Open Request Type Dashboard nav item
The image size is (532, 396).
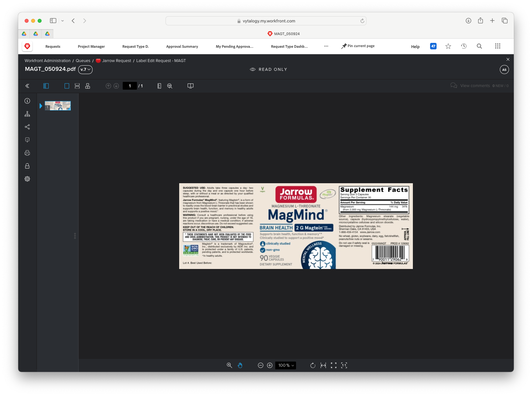(x=290, y=46)
